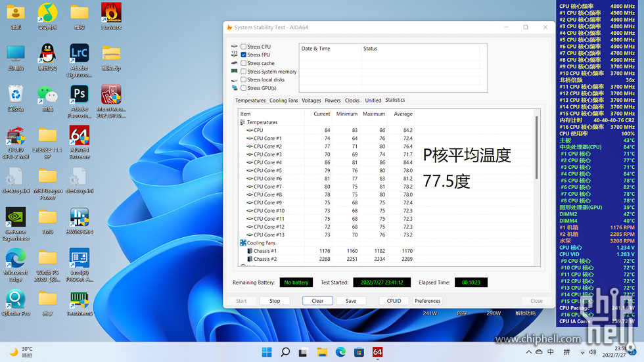Open the Win版 PS 2020 folder
The image size is (644, 362).
tap(47, 264)
